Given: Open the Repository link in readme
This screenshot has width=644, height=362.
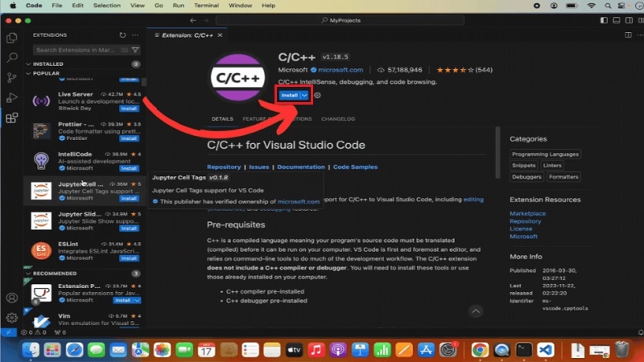Looking at the screenshot, I should (224, 167).
